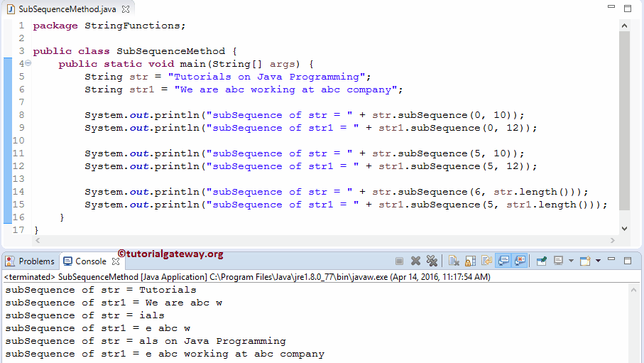644x363 pixels.
Task: Collapse the main method fold marker
Action: tap(28, 63)
